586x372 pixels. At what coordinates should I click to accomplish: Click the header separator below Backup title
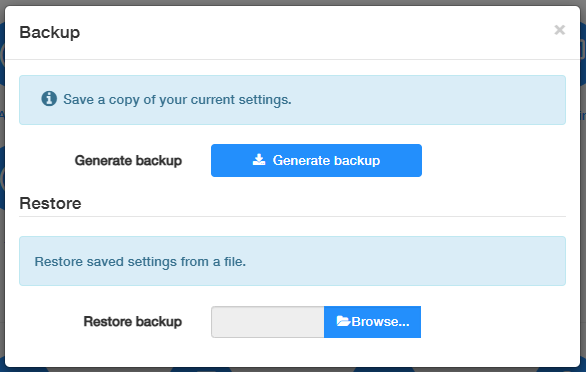point(292,59)
